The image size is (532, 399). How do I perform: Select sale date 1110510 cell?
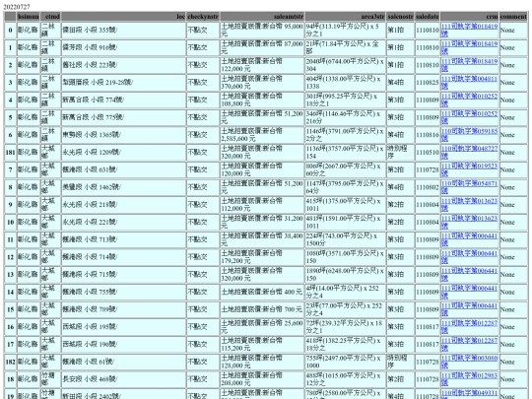[x=428, y=153]
